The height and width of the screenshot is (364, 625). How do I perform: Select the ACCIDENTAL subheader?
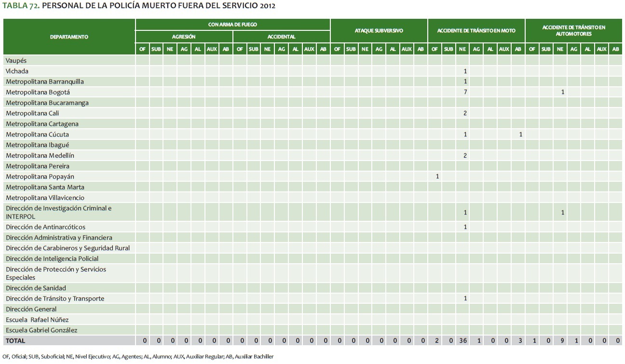[281, 37]
